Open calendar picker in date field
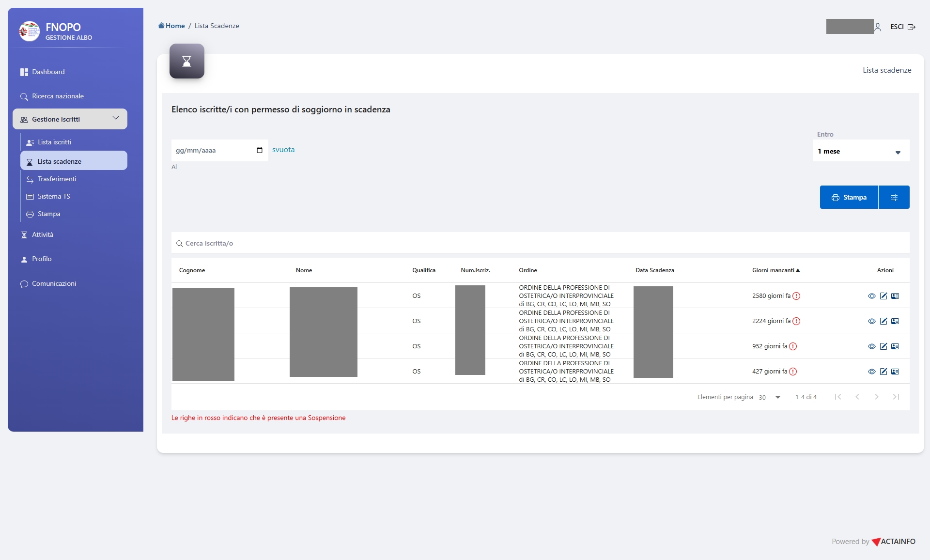Image resolution: width=930 pixels, height=560 pixels. pyautogui.click(x=260, y=150)
